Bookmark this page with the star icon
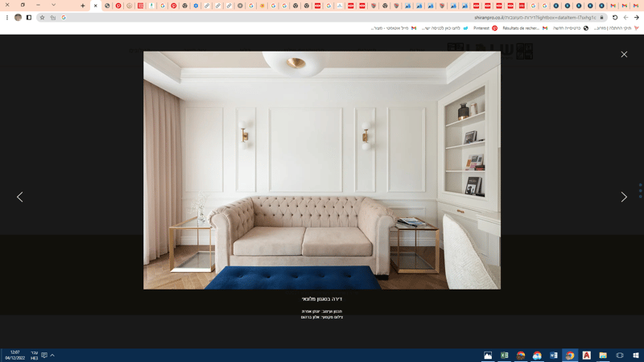The image size is (644, 362). [42, 18]
